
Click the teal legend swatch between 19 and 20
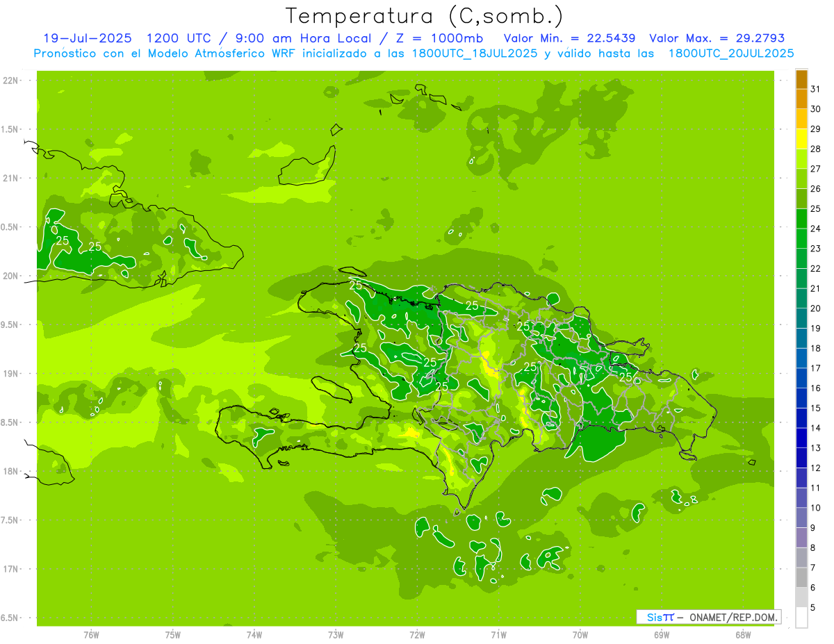[802, 319]
